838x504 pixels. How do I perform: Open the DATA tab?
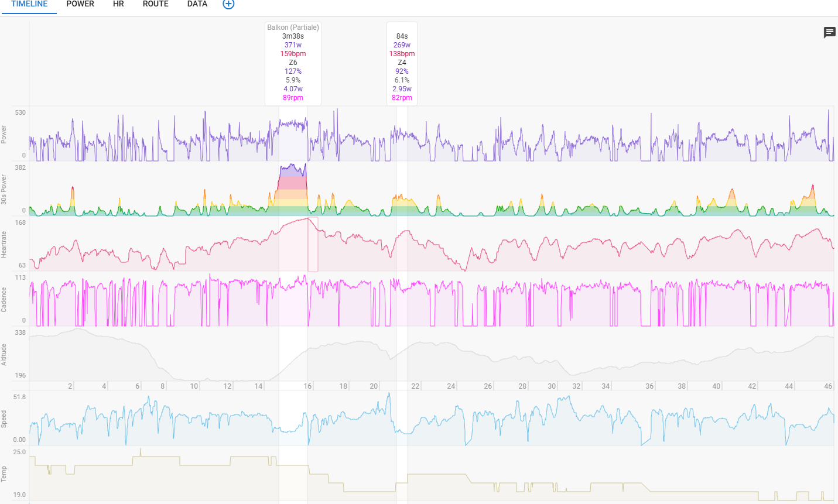click(197, 4)
